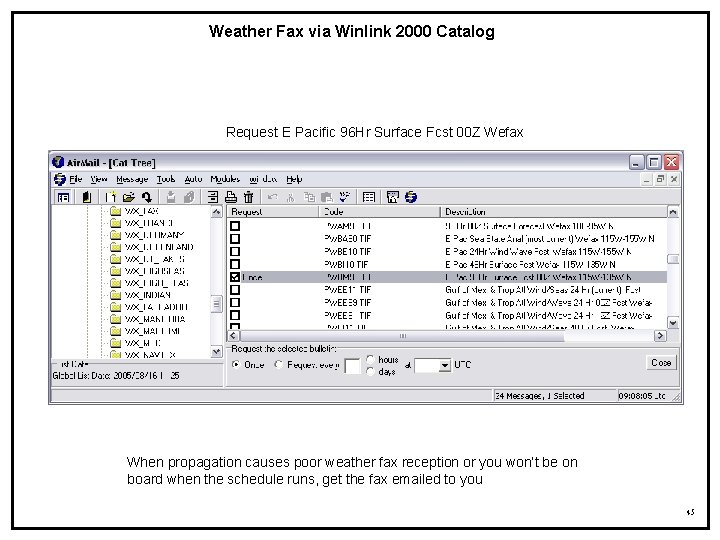Click the terminal window toolbar icon
Viewport: 720px width, 540px height.
[x=393, y=197]
